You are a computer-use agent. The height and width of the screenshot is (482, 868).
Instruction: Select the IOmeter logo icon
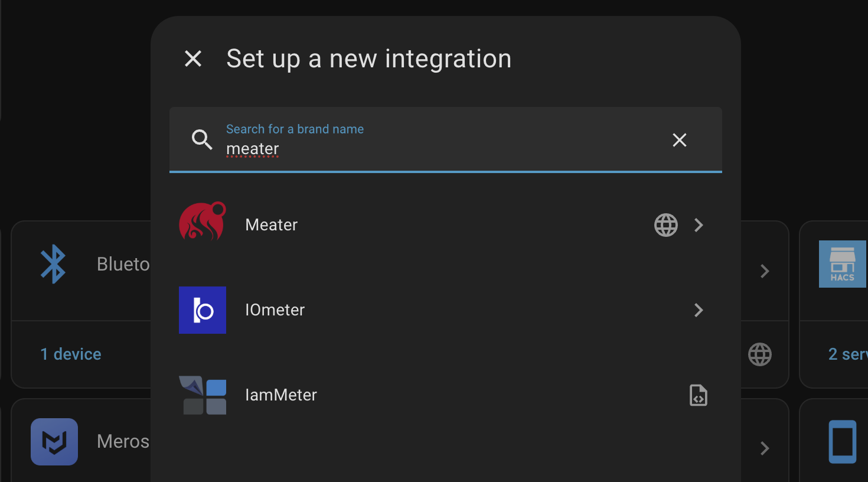(x=203, y=310)
